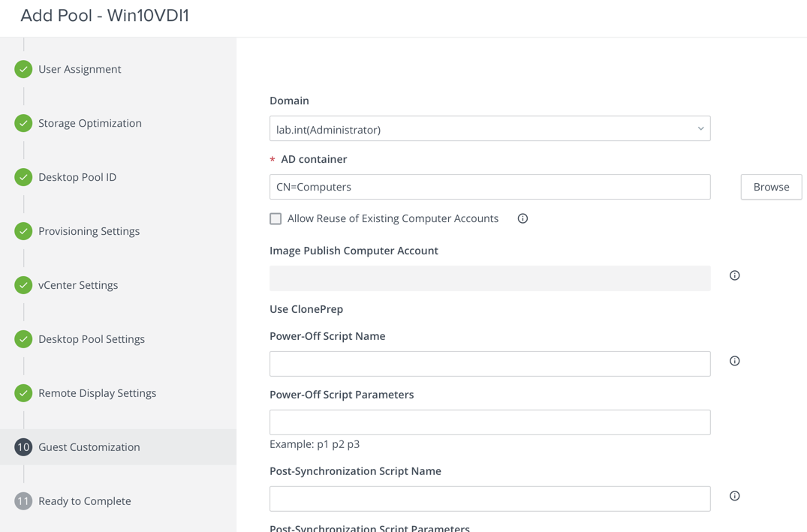Click step 10 number badge icon
Image resolution: width=807 pixels, height=532 pixels.
tap(23, 447)
